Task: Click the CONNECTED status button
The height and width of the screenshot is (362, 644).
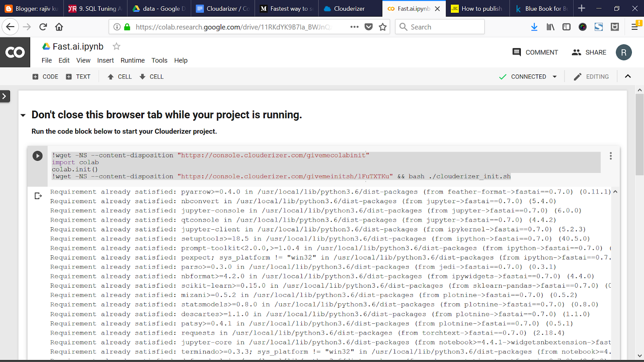Action: click(522, 76)
